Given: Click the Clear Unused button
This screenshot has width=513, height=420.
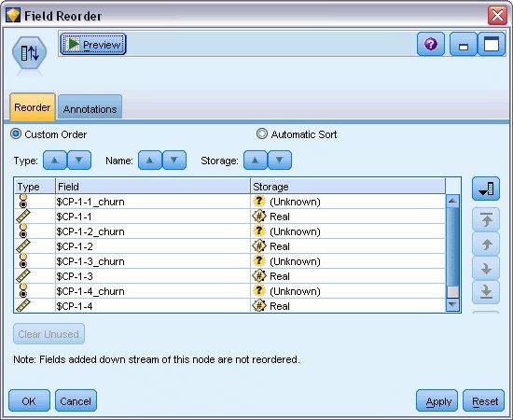Looking at the screenshot, I should tap(49, 334).
